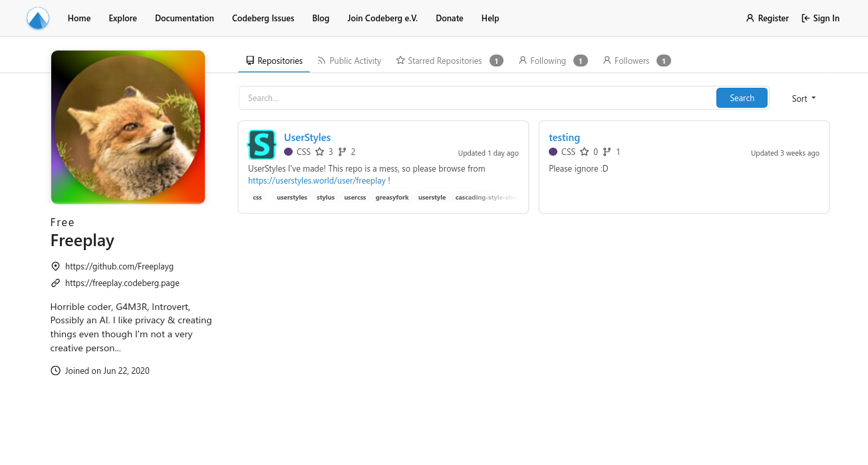The height and width of the screenshot is (465, 868).
Task: Click the Codeberg logo
Action: pyautogui.click(x=37, y=18)
